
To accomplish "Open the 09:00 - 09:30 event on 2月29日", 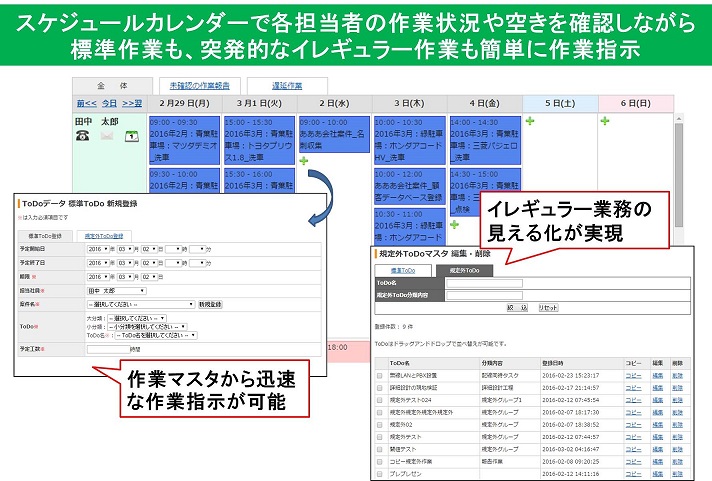I will pos(184,140).
